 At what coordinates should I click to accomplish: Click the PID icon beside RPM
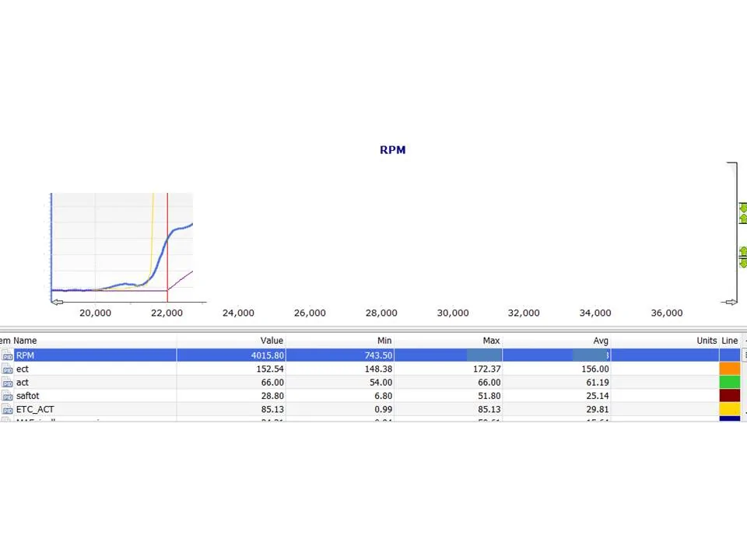pyautogui.click(x=7, y=355)
